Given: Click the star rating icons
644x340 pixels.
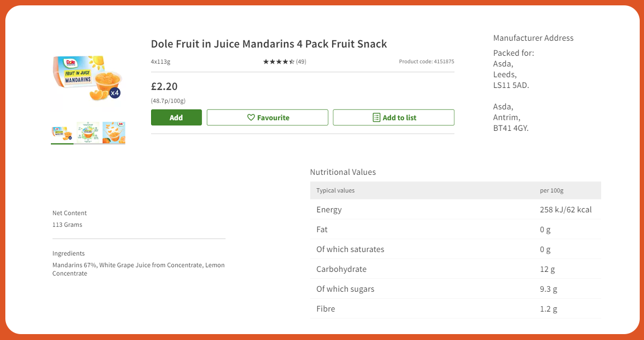Looking at the screenshot, I should coord(278,62).
